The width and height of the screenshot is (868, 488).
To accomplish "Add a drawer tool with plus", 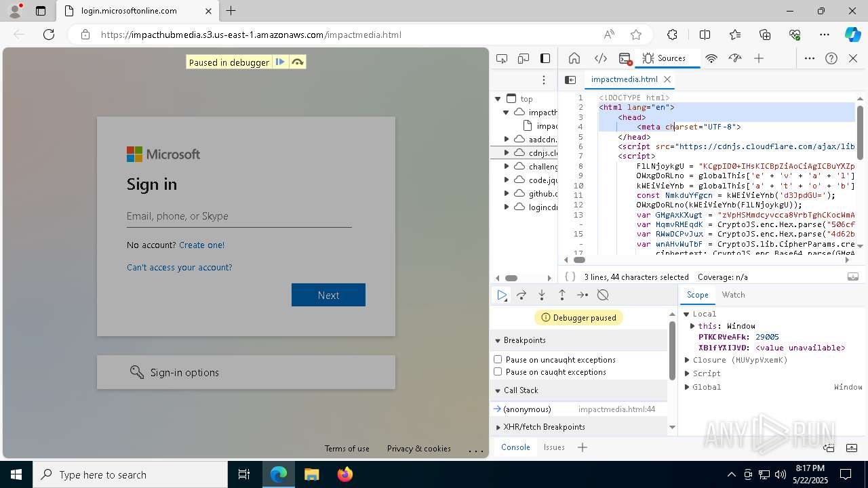I will click(582, 447).
